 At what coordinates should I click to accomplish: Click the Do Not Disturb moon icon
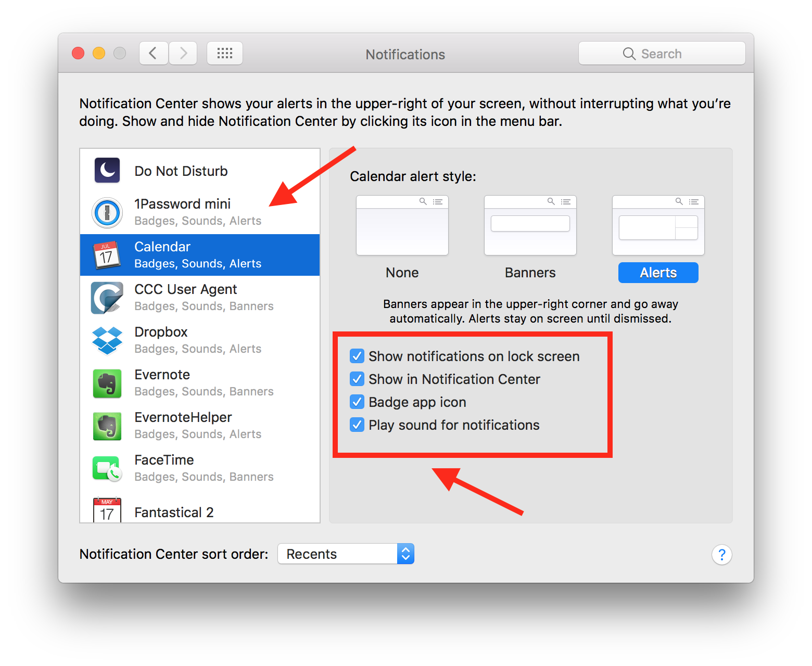pos(107,170)
